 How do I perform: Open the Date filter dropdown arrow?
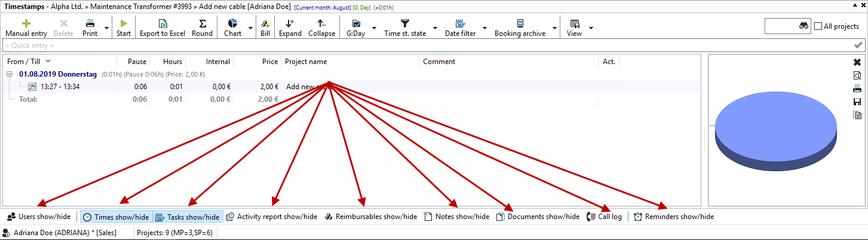click(484, 28)
